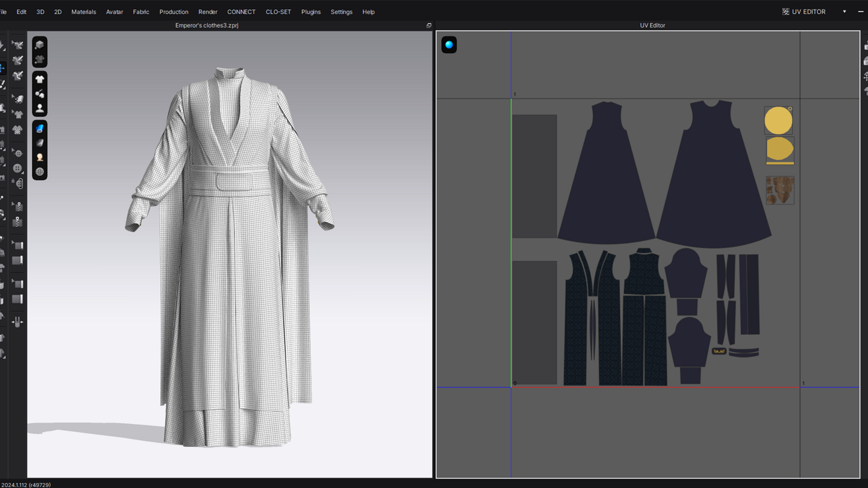This screenshot has height=488, width=868.
Task: Expand the blue textured surface render style
Action: (39, 128)
